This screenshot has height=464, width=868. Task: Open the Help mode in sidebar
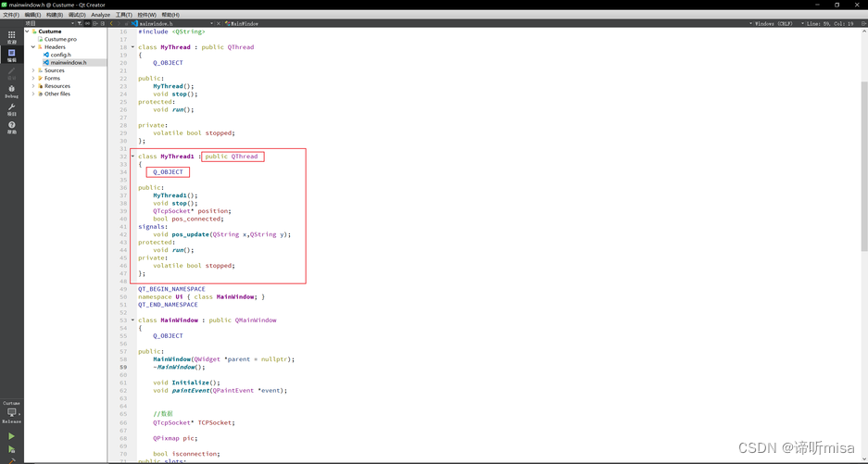point(11,127)
